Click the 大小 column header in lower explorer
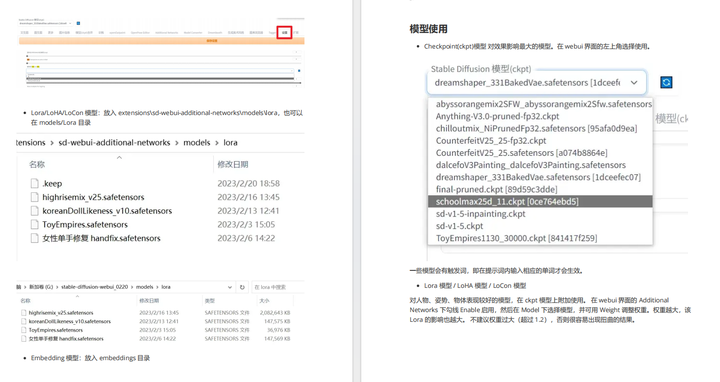The width and height of the screenshot is (720, 382). pyautogui.click(x=264, y=301)
